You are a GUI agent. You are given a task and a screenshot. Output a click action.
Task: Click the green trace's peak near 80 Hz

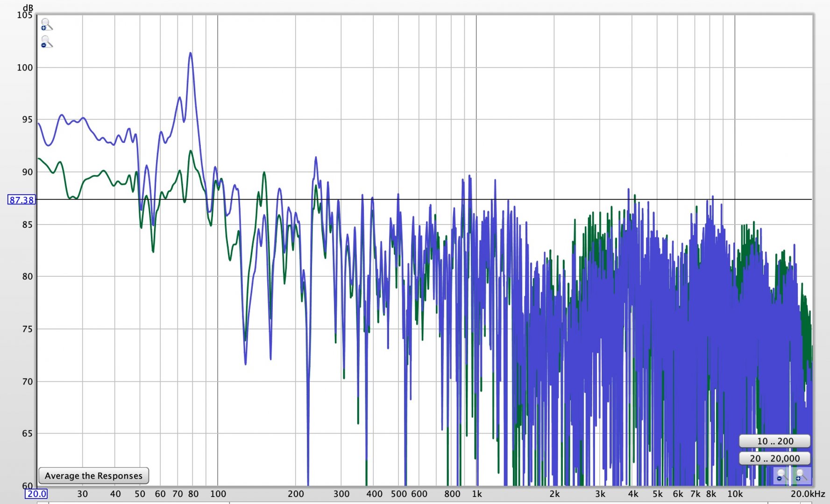click(x=190, y=151)
